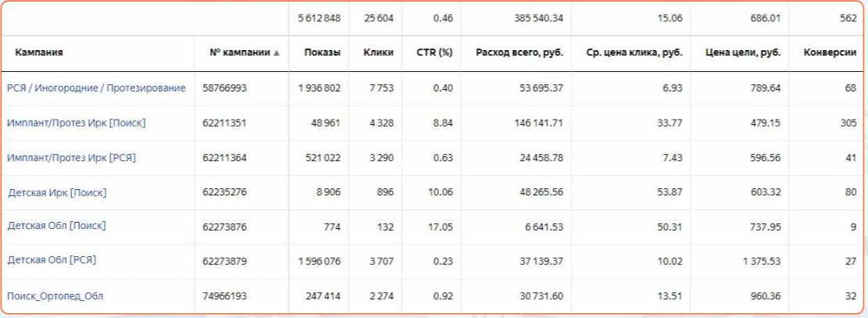Sort by CTR (%) column header
The height and width of the screenshot is (318, 868).
click(435, 53)
